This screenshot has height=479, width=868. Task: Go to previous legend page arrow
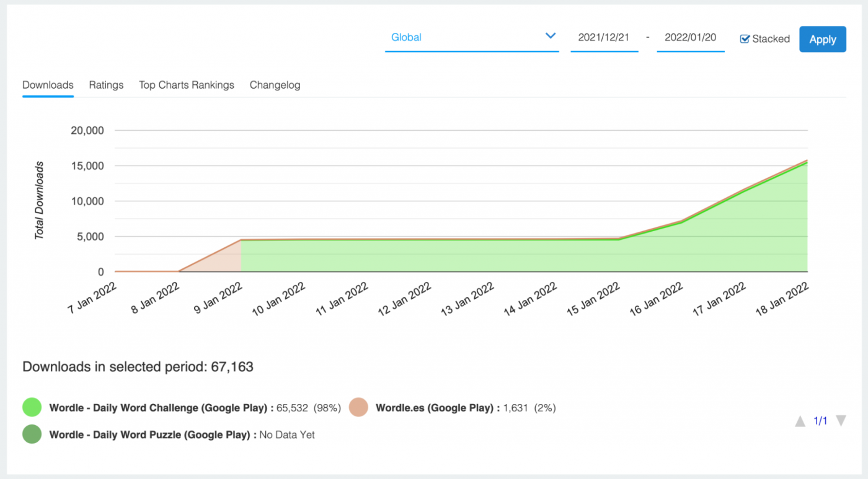pos(800,421)
